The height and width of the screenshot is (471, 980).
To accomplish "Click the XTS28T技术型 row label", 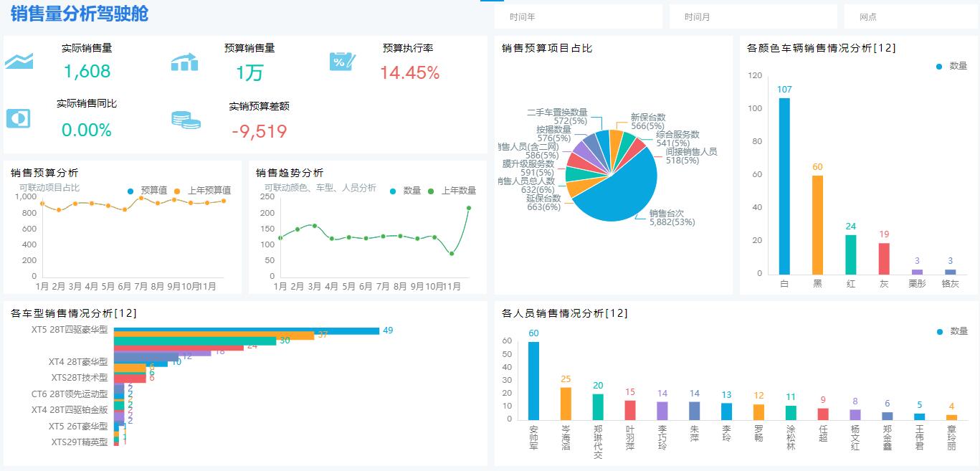I will (x=79, y=378).
